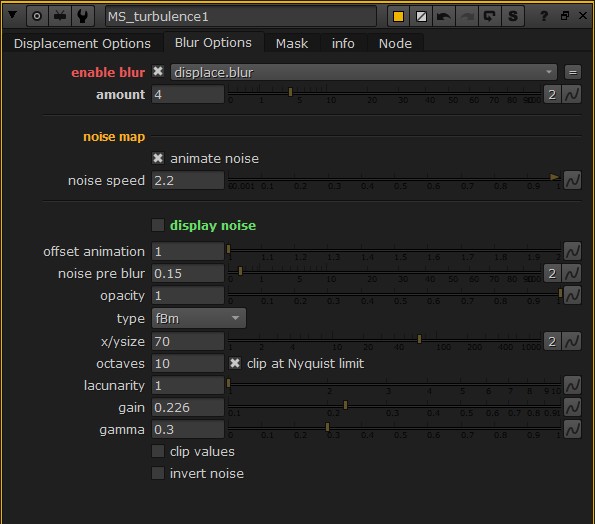
Task: Open the Mask tab
Action: point(292,43)
